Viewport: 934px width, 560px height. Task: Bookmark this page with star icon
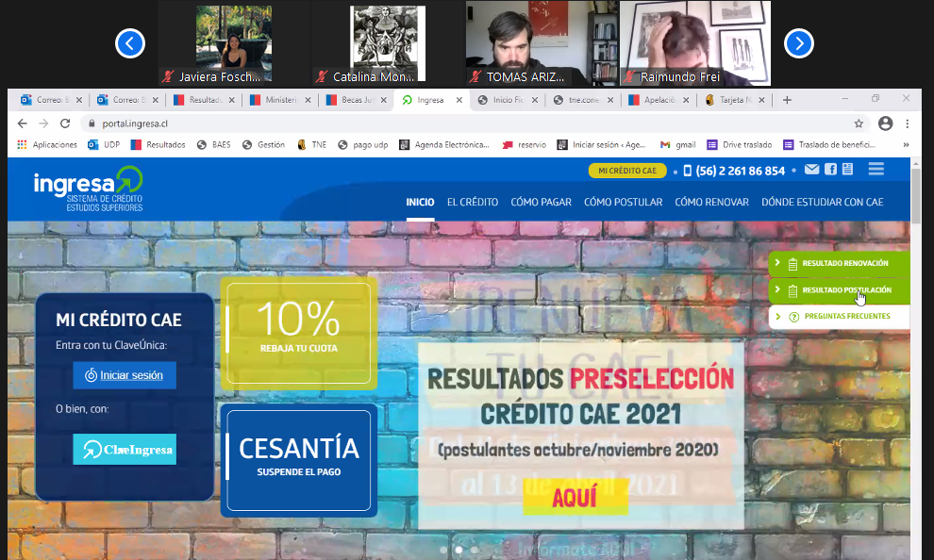click(859, 124)
